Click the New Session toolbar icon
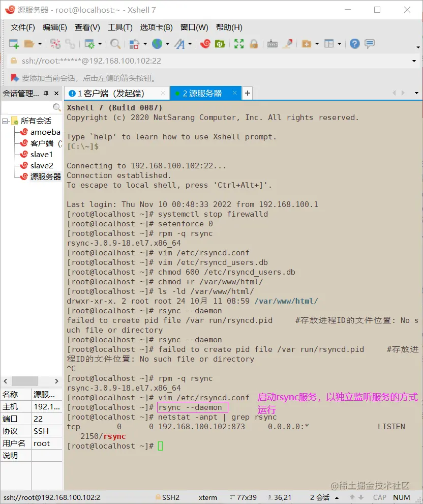 click(14, 44)
